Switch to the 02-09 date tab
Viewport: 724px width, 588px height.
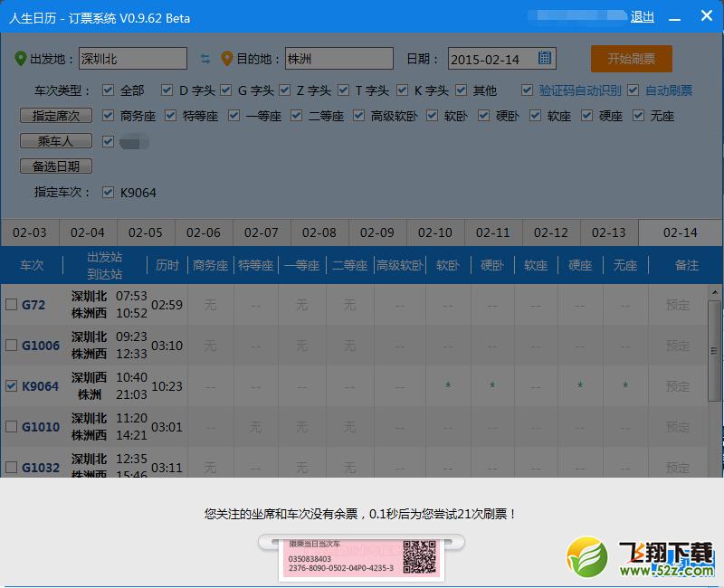[377, 232]
